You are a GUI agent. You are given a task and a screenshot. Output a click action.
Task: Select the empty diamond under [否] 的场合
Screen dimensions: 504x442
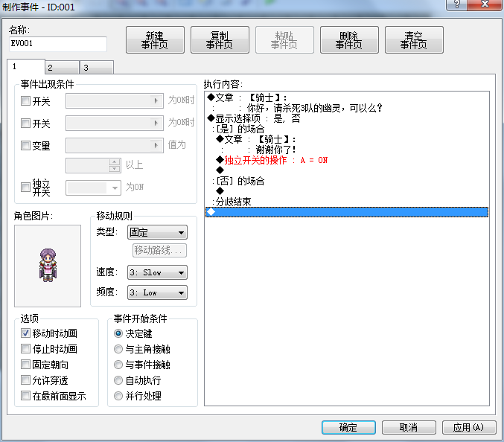(x=220, y=190)
